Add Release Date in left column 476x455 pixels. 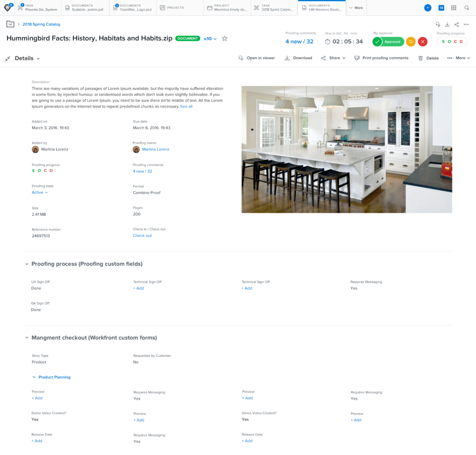pyautogui.click(x=37, y=441)
